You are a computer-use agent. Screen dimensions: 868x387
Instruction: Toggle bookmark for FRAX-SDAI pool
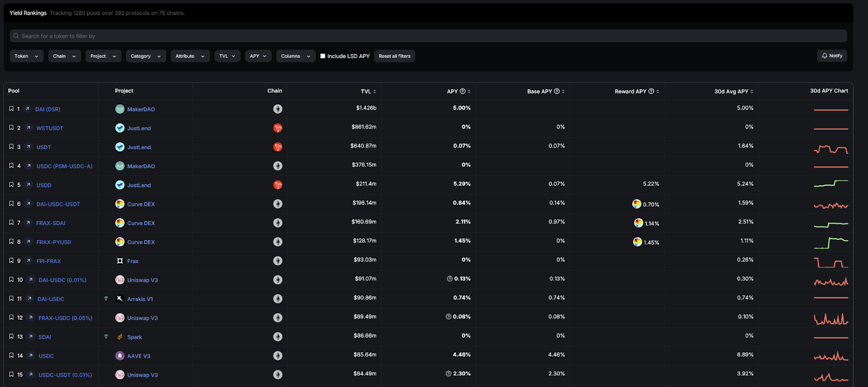(x=11, y=223)
